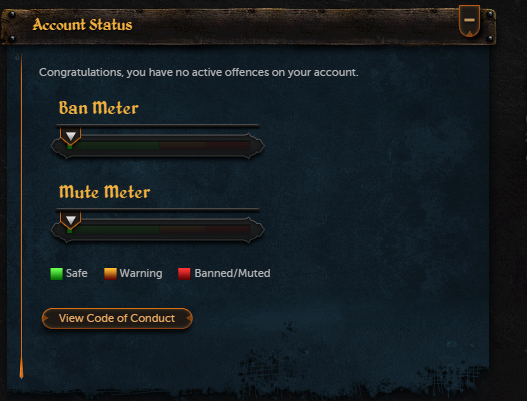Click the Ban Meter arrow marker
The image size is (527, 401).
point(71,136)
